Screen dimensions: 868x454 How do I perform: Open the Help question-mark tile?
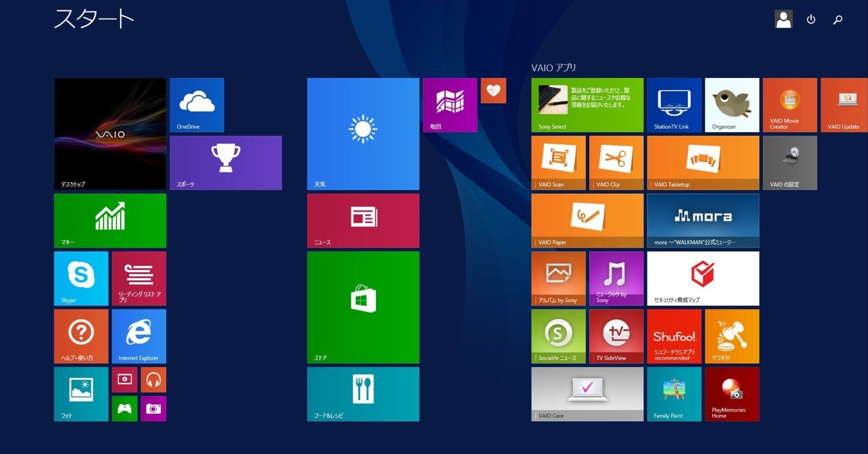(81, 336)
